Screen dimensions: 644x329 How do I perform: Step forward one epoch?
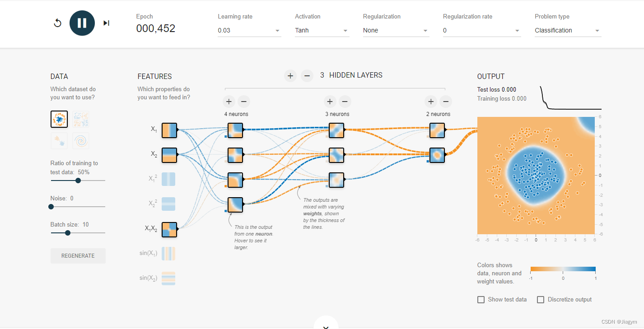pyautogui.click(x=106, y=23)
